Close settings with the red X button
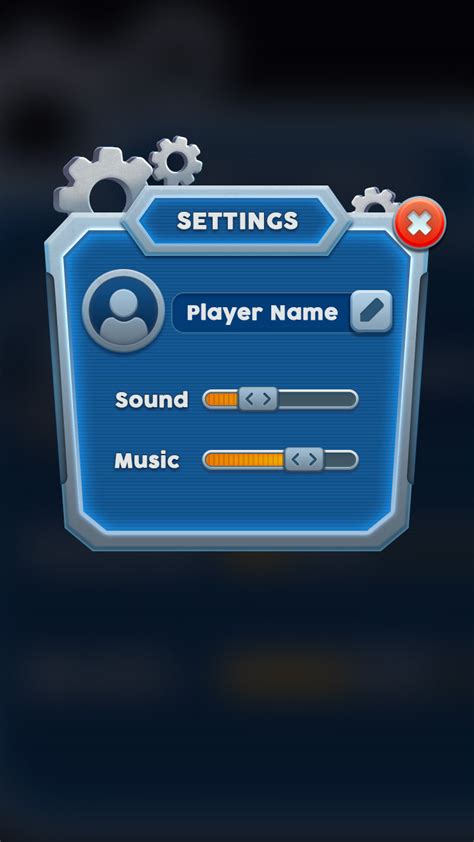The image size is (474, 842). [x=419, y=223]
